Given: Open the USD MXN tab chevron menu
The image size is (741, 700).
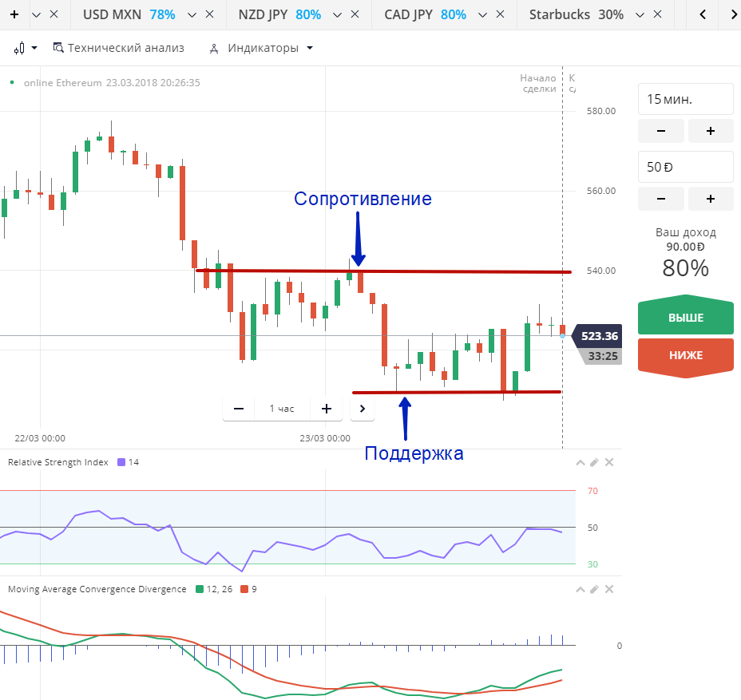Looking at the screenshot, I should [191, 14].
